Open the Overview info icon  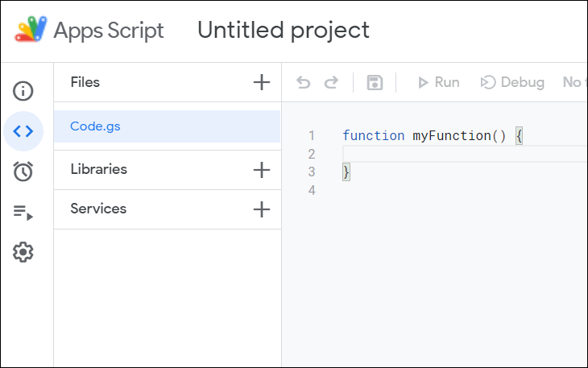[23, 90]
